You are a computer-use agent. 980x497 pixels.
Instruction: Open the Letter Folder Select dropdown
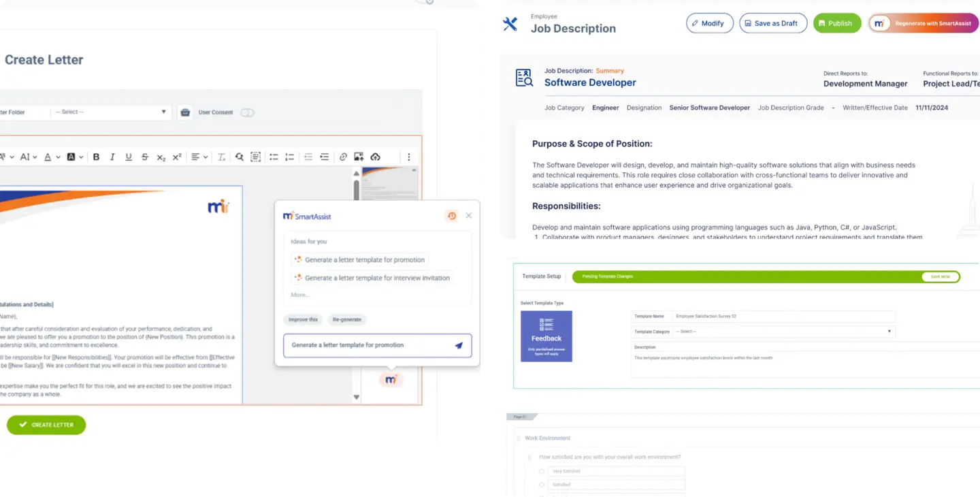tap(110, 112)
